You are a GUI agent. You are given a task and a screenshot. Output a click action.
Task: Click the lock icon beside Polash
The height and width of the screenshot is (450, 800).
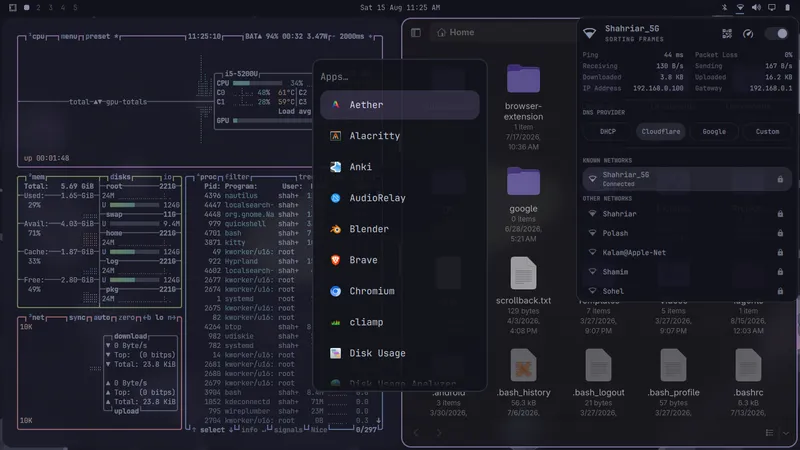(780, 233)
